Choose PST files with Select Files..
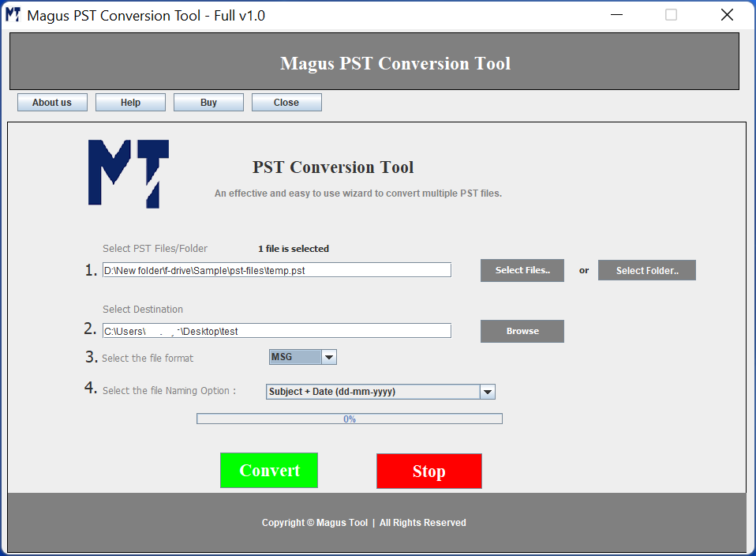The image size is (756, 556). tap(522, 270)
